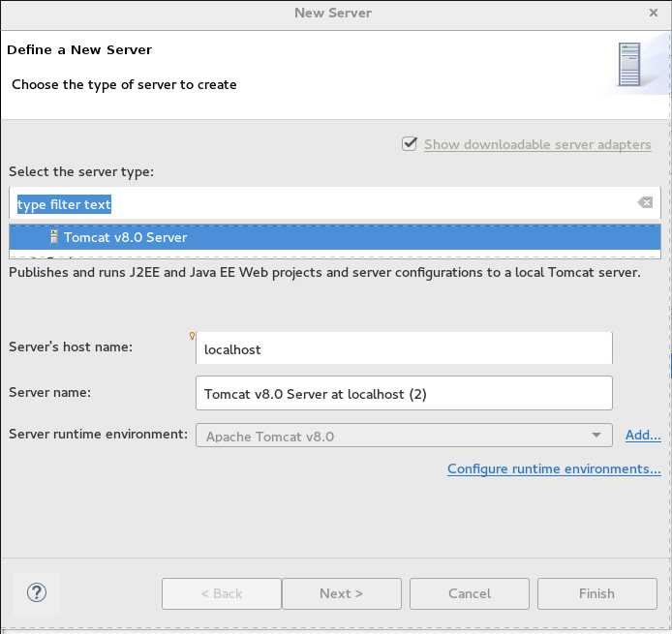Screen dimensions: 672x634
Task: Close the New Server dialog
Action: point(654,13)
